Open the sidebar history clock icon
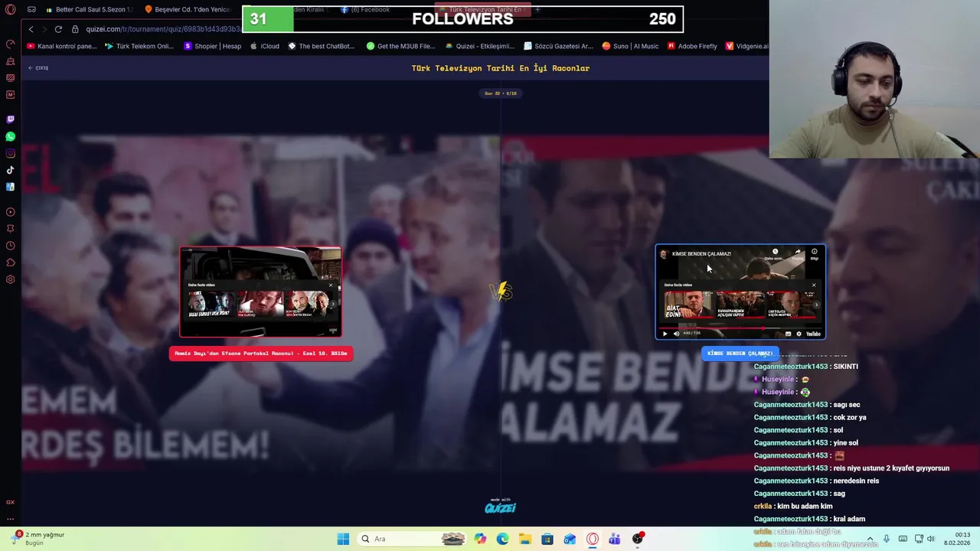980x551 pixels. click(10, 246)
